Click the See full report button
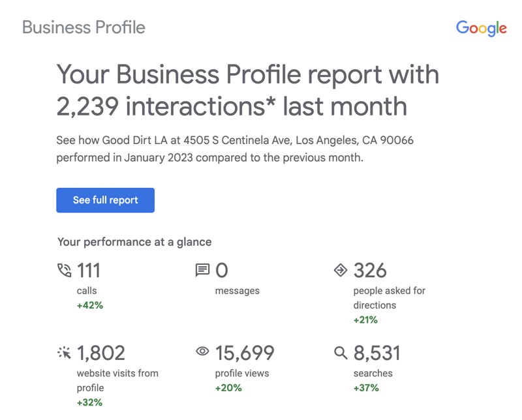 point(105,200)
